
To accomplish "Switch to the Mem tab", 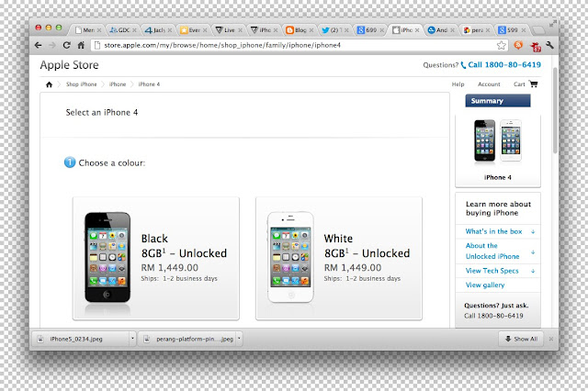I will 88,30.
